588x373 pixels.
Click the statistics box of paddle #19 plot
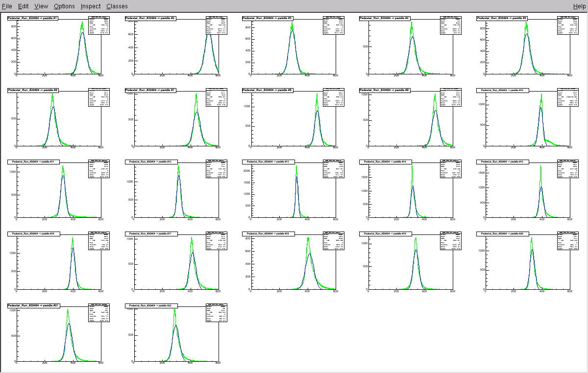[451, 241]
